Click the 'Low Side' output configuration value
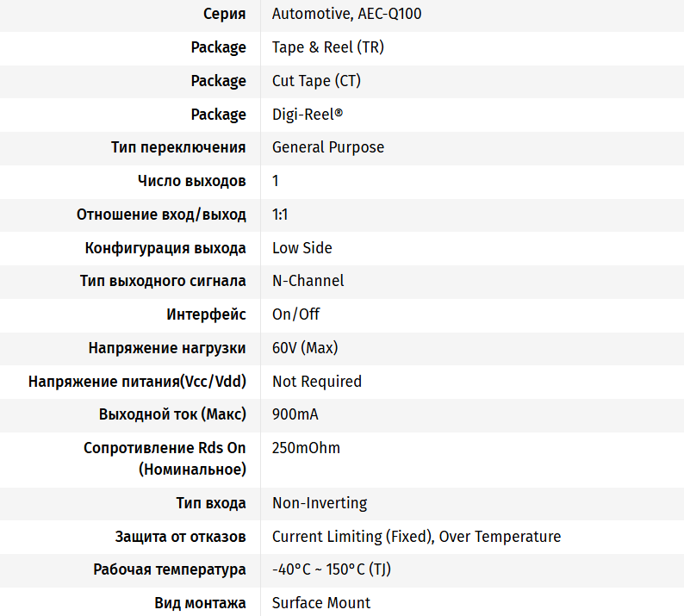 pos(302,248)
